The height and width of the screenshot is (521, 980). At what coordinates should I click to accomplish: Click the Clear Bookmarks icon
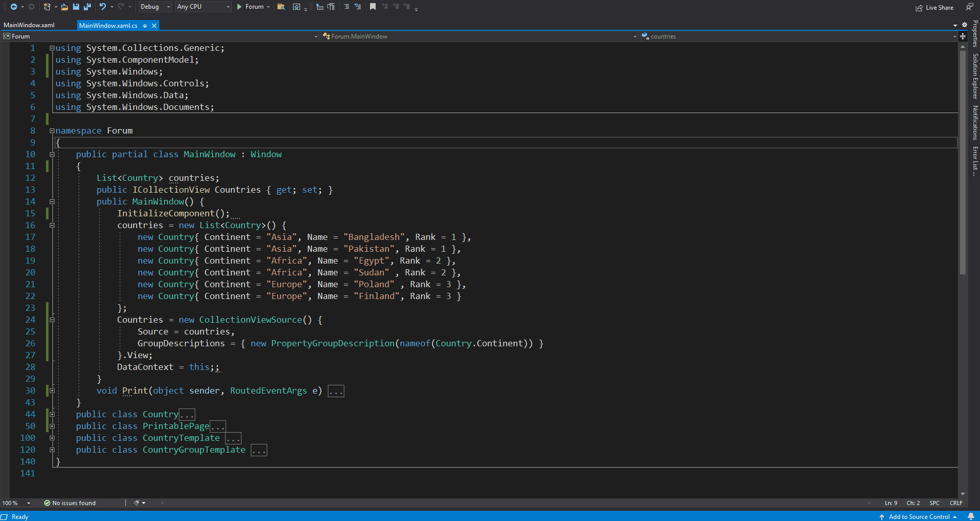coord(406,7)
